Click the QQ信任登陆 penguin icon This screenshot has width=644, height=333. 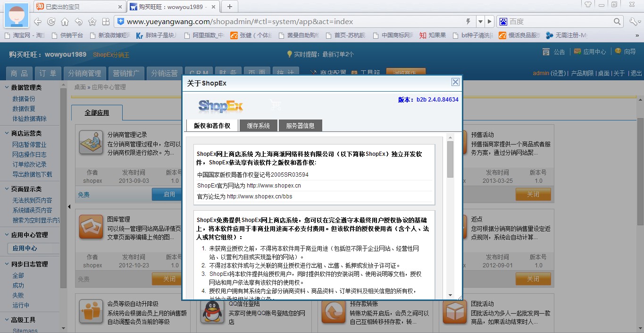[213, 312]
